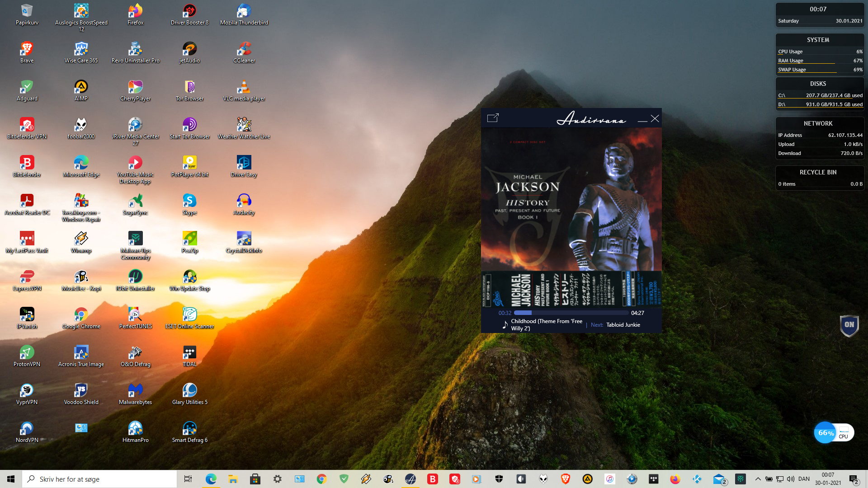Open the TIDAL desktop icon
Viewport: 868px width, 488px height.
point(189,352)
